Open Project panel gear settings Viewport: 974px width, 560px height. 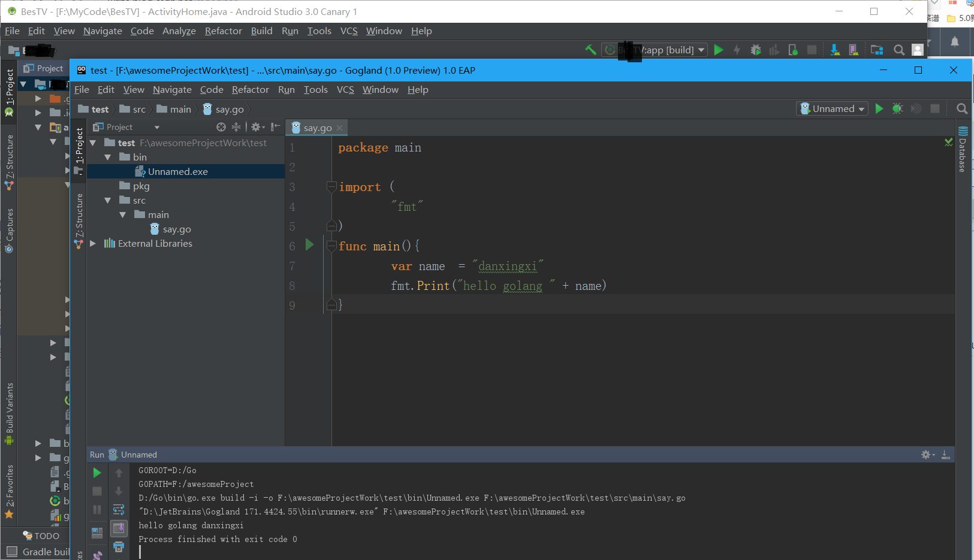(257, 127)
